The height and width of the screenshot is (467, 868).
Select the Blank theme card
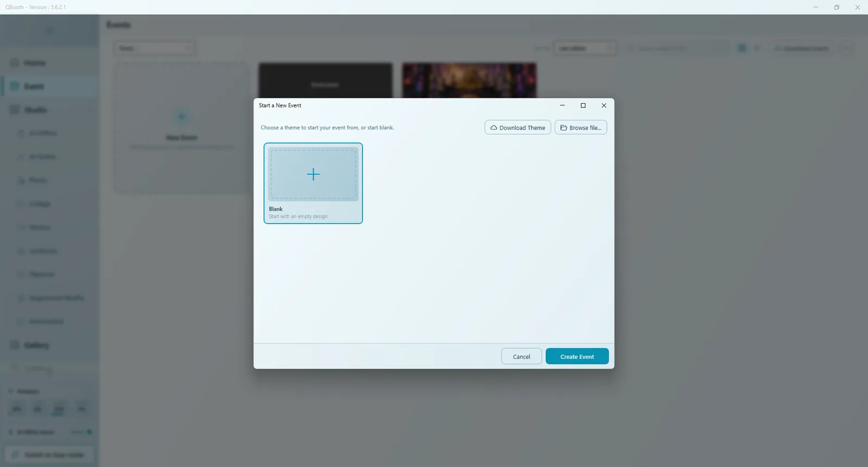[x=313, y=183]
